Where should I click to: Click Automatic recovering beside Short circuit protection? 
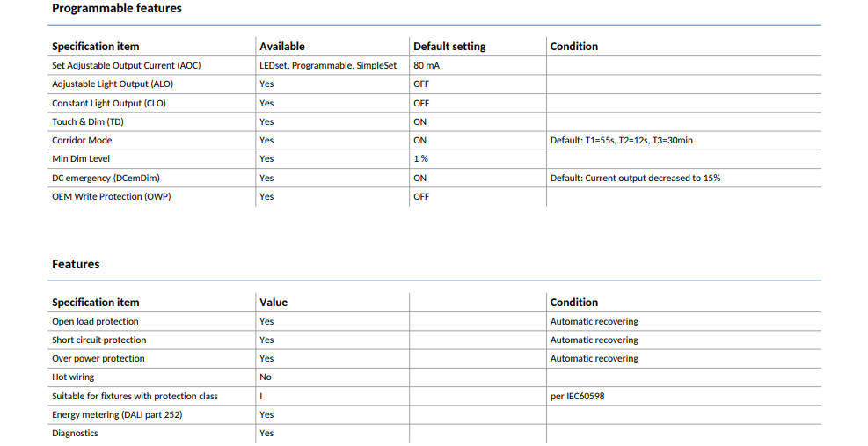click(594, 340)
